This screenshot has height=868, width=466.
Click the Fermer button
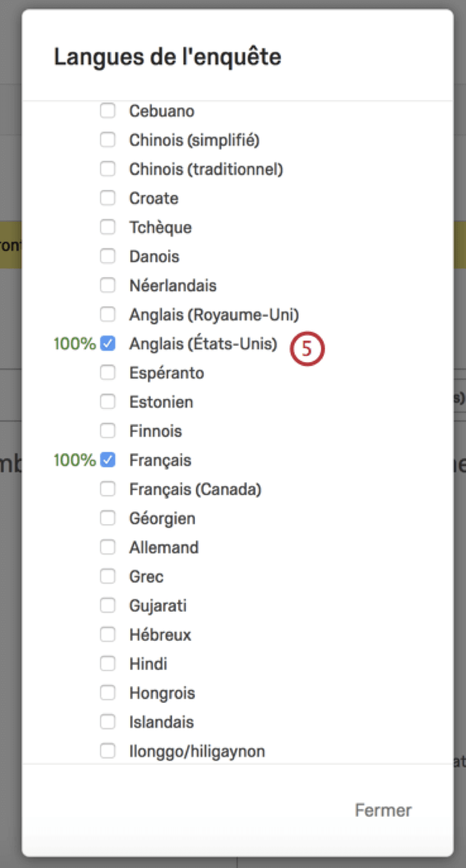(x=383, y=810)
